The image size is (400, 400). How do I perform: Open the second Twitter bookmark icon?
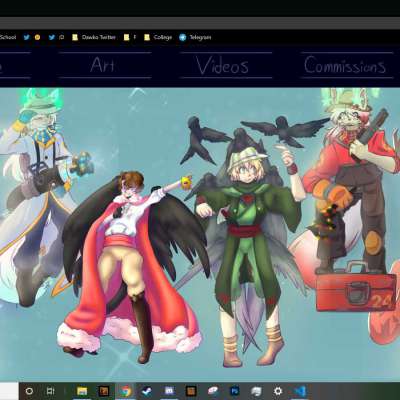(x=52, y=37)
